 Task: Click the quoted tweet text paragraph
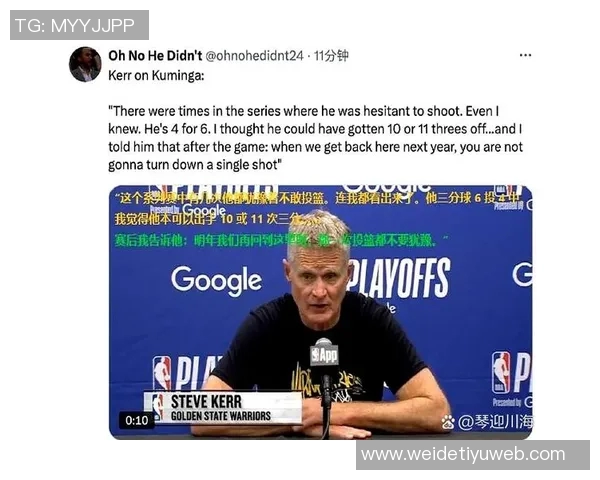315,138
